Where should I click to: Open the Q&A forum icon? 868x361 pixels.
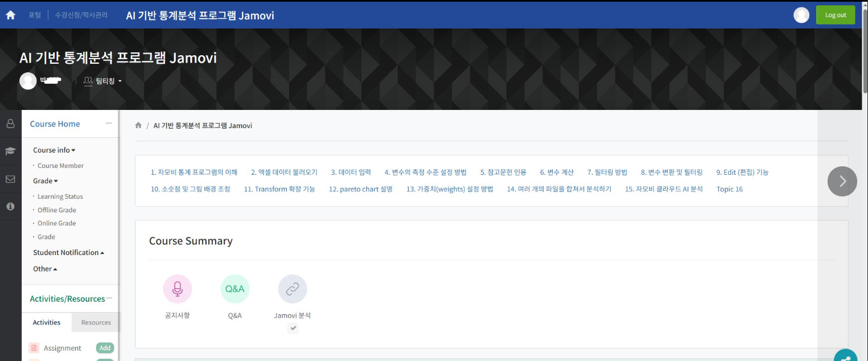coord(235,289)
